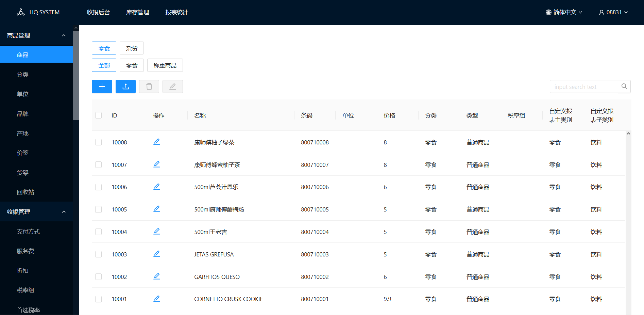Click the globe language icon
Screen dimensions: 644x315
coord(548,12)
